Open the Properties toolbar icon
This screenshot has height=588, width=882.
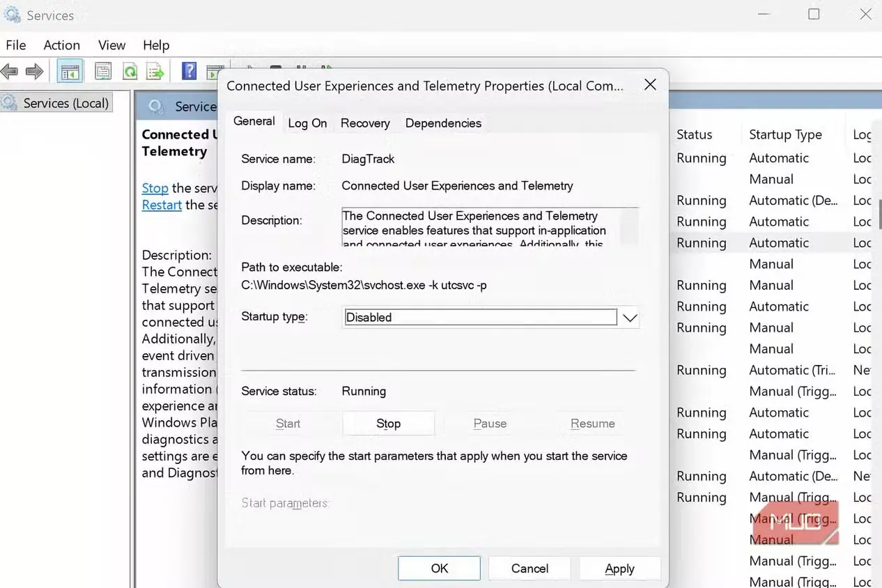click(x=103, y=71)
